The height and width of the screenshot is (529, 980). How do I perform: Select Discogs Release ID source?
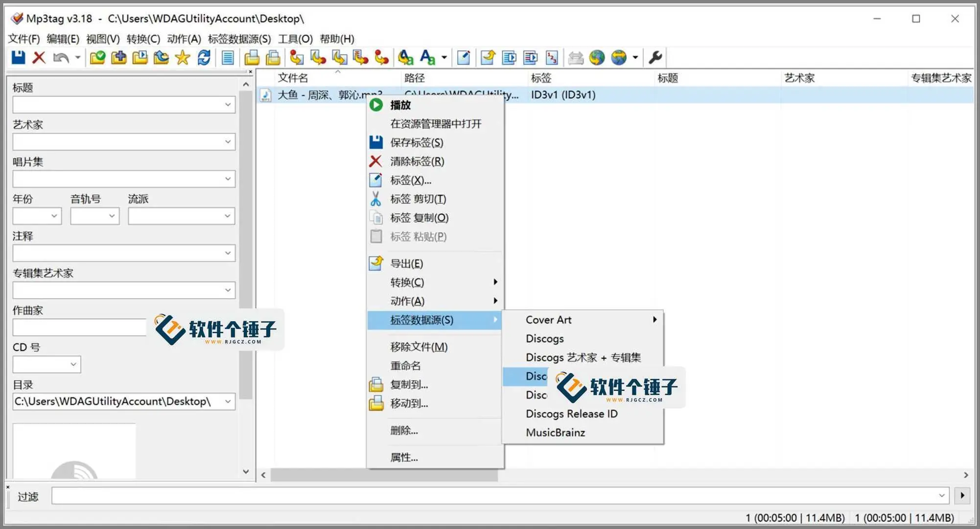(x=583, y=414)
